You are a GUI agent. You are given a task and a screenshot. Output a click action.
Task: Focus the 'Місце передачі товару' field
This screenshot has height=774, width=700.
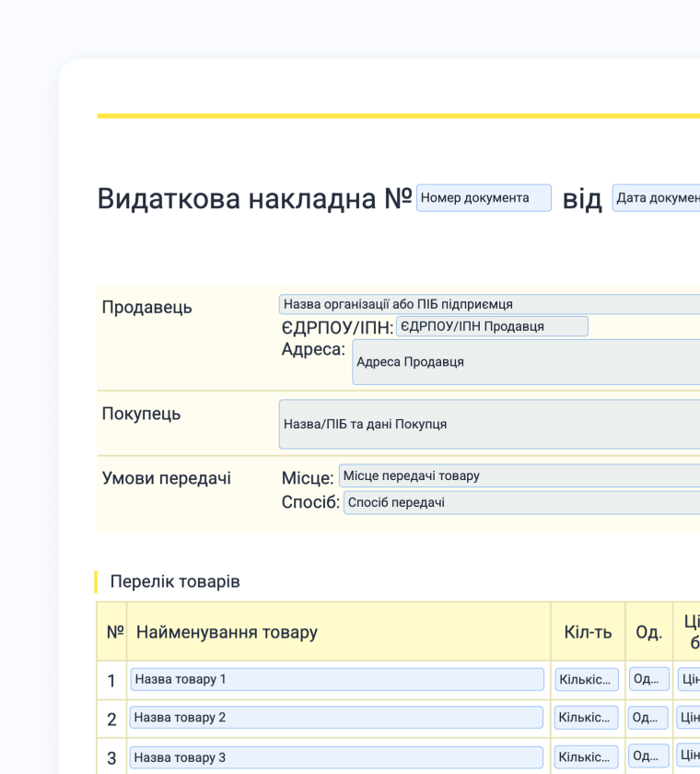(x=519, y=475)
